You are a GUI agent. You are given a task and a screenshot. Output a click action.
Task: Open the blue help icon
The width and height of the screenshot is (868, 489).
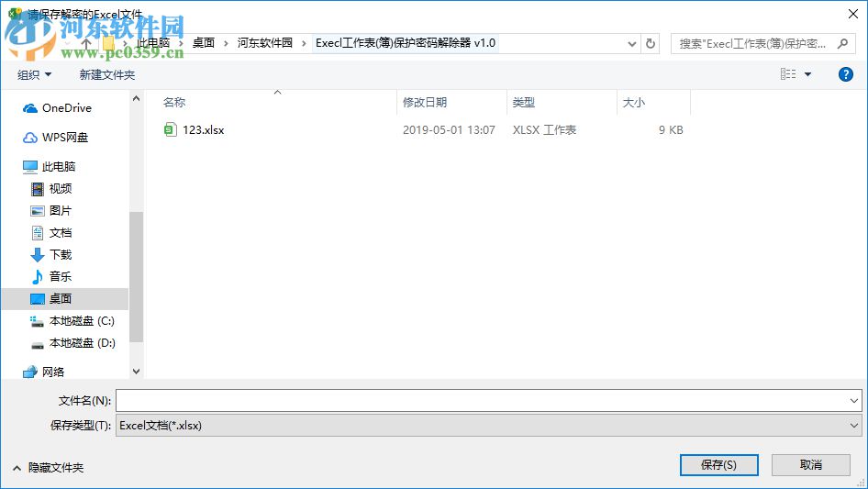pos(846,74)
